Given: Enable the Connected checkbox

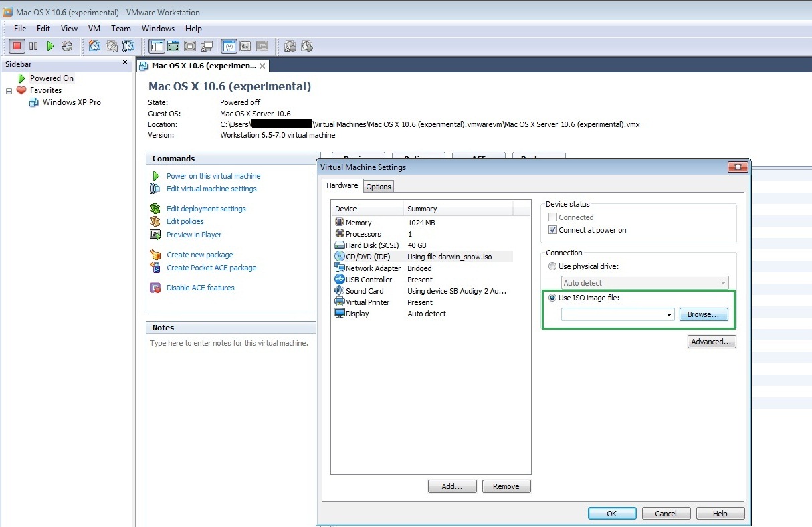Looking at the screenshot, I should [552, 217].
